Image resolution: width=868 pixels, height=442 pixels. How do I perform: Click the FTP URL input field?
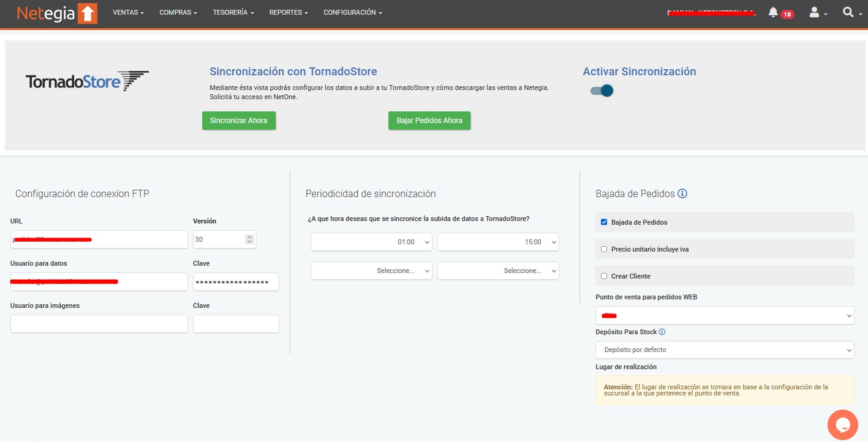pyautogui.click(x=99, y=239)
